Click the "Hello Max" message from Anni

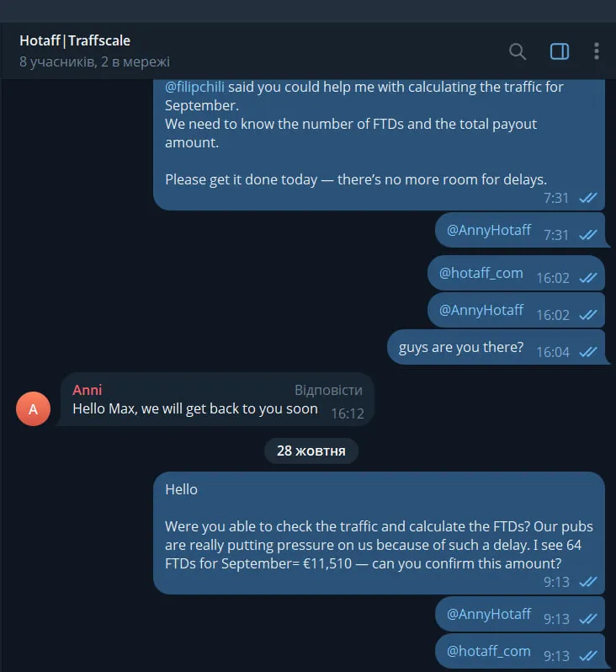coord(195,409)
